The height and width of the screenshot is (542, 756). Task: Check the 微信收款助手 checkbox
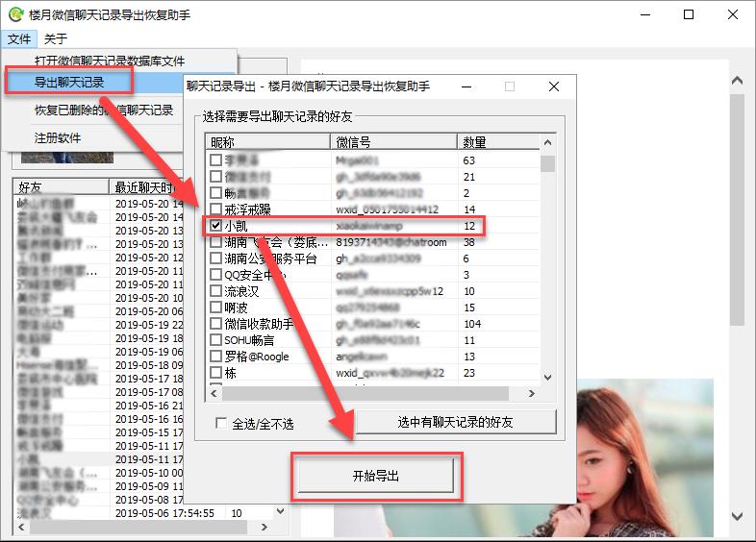pyautogui.click(x=216, y=324)
